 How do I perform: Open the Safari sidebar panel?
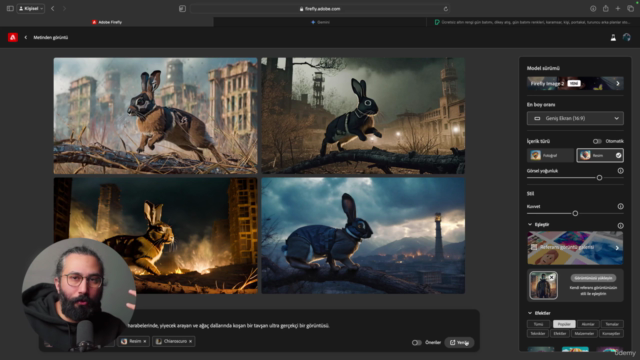coord(10,9)
